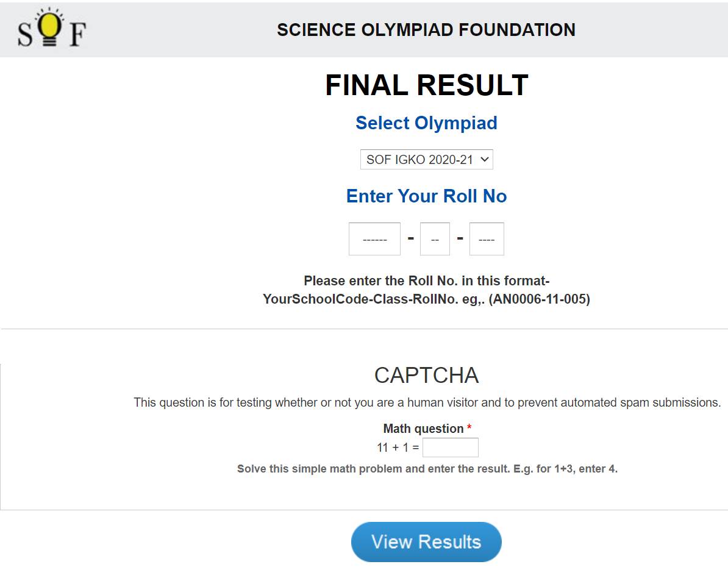The height and width of the screenshot is (567, 728).
Task: Click the math question answer field
Action: click(x=451, y=448)
